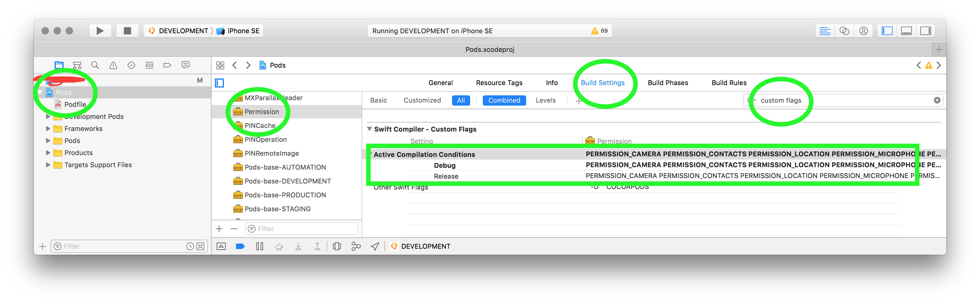Open the Test navigator

(x=131, y=65)
